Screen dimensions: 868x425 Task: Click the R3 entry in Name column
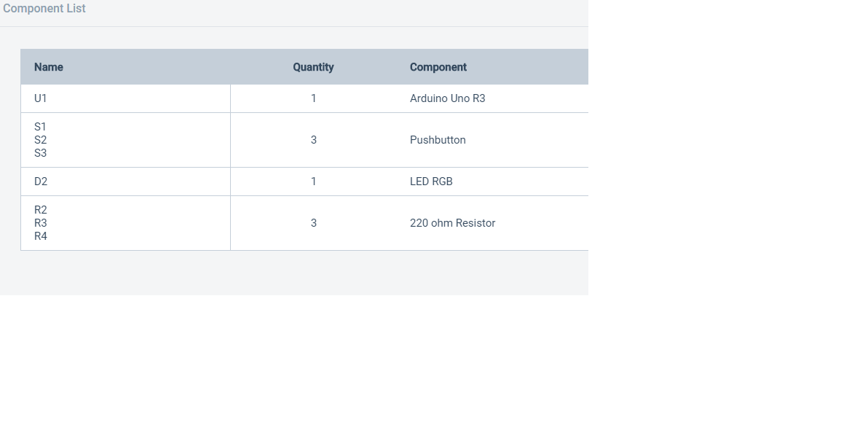(x=41, y=223)
